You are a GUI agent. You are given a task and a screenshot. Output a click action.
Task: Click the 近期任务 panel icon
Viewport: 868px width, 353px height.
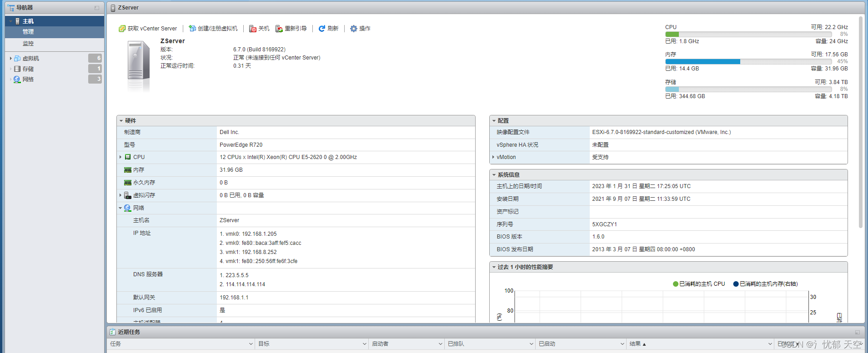113,332
